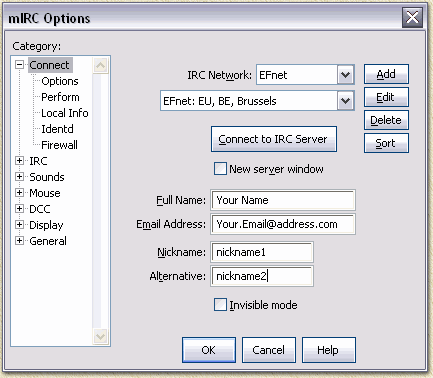Select the DCC tree item label
The image size is (433, 378).
coord(40,209)
